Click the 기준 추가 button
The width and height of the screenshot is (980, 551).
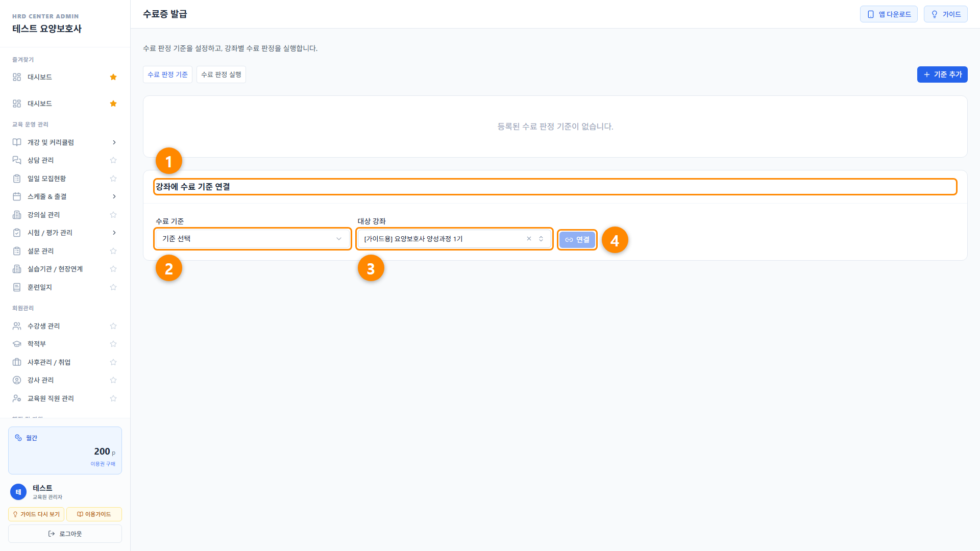tap(942, 74)
